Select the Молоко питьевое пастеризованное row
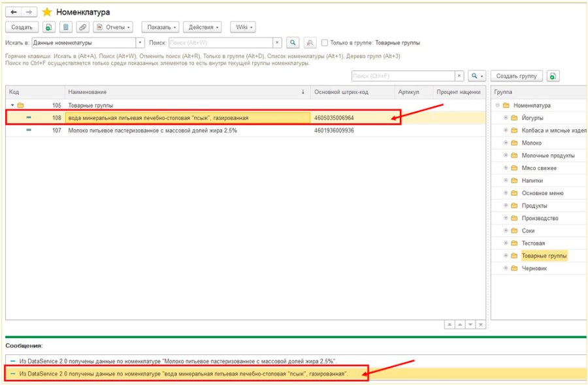 246,131
